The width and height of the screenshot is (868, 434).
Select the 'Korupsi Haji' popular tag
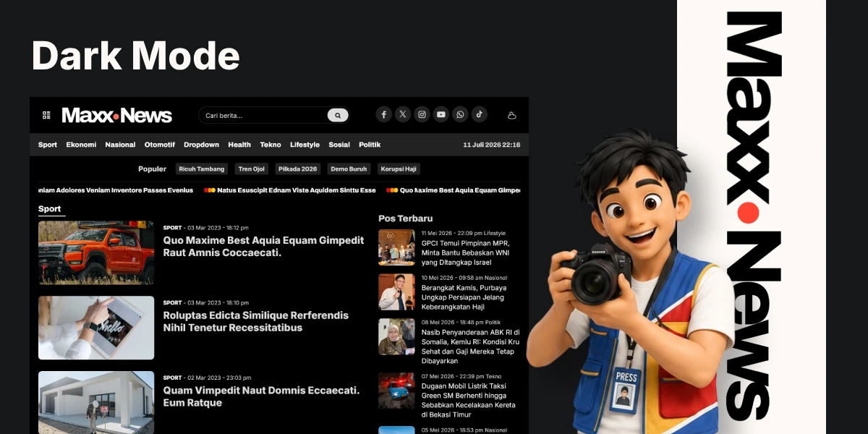pos(399,169)
